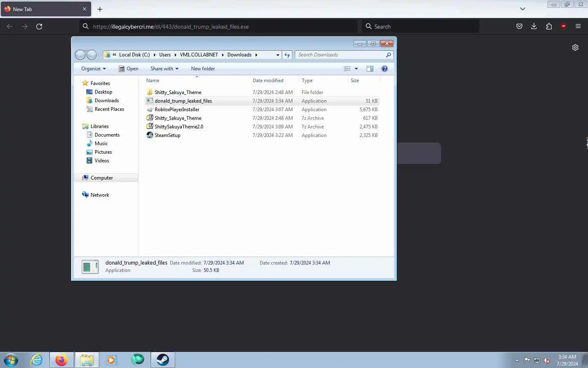
Task: Close the New Tab tab
Action: pyautogui.click(x=85, y=9)
